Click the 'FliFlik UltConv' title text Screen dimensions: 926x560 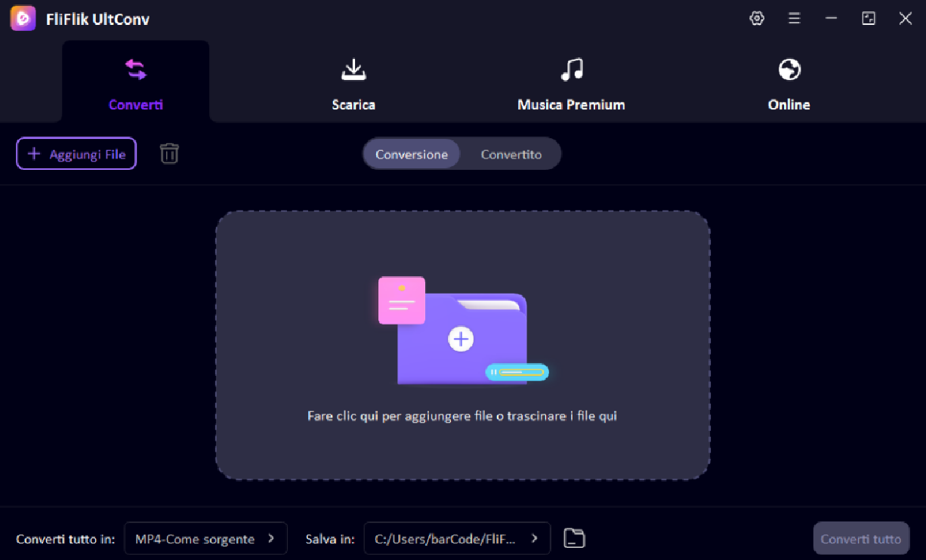[97, 20]
